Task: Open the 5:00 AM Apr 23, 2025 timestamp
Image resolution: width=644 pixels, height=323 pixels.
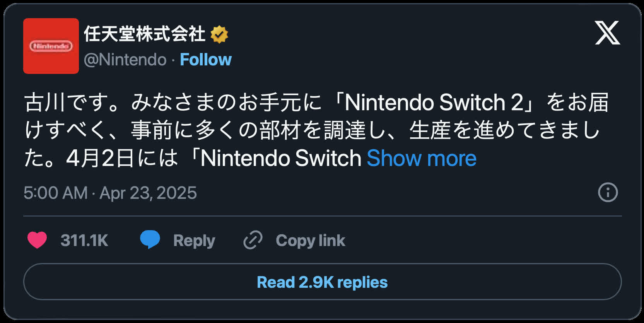Action: (110, 193)
